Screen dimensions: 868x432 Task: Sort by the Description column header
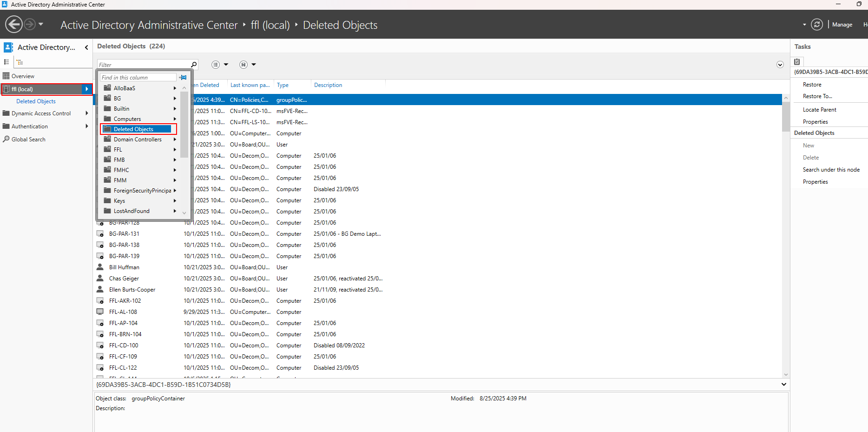pyautogui.click(x=328, y=85)
